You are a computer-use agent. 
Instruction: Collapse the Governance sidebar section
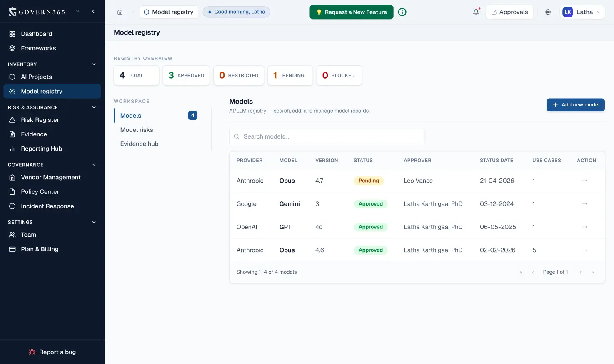point(94,165)
